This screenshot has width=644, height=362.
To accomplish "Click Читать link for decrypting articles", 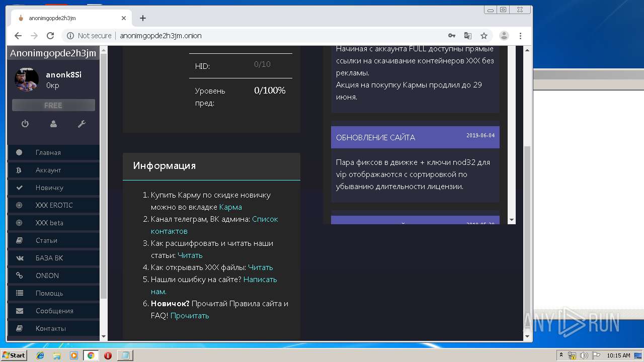I will [x=190, y=255].
